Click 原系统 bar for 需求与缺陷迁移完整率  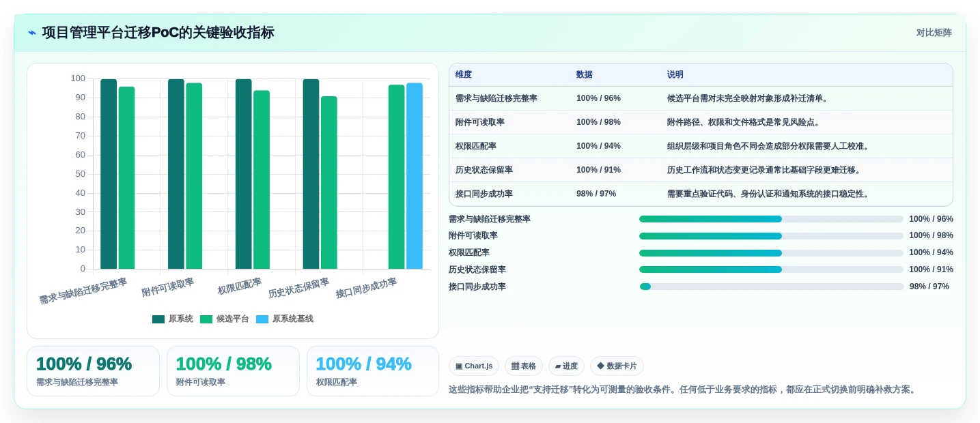coord(109,174)
